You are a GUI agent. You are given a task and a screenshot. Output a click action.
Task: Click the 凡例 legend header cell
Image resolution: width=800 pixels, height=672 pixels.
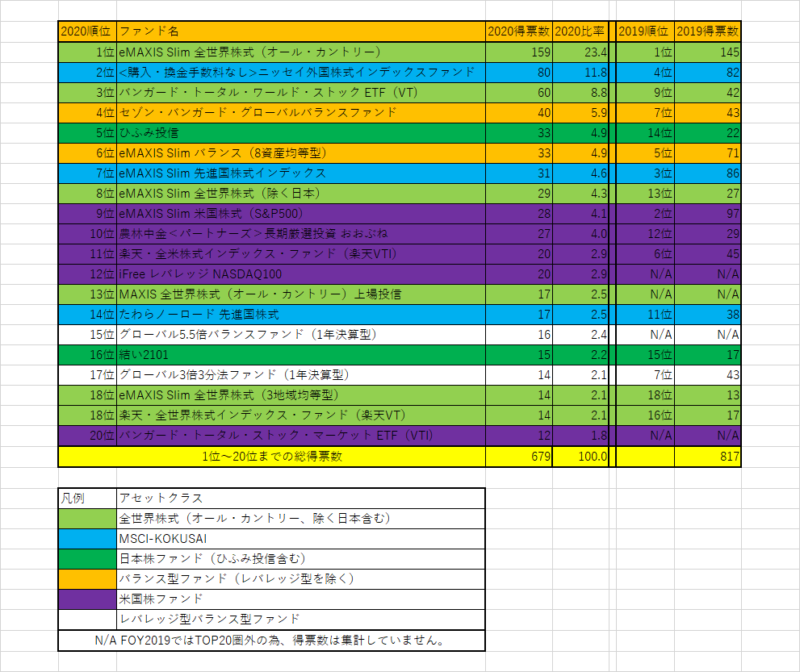pyautogui.click(x=88, y=498)
